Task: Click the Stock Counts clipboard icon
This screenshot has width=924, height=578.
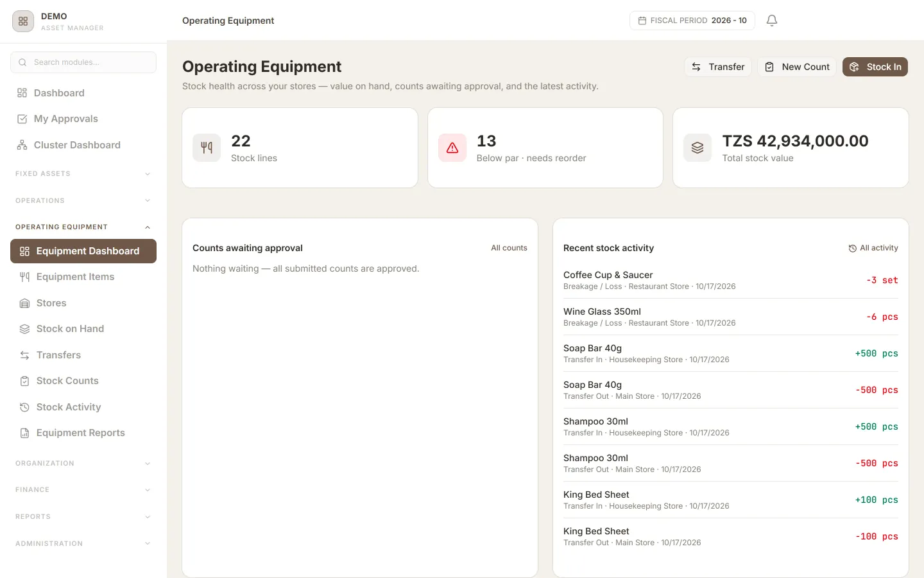Action: [x=24, y=381]
